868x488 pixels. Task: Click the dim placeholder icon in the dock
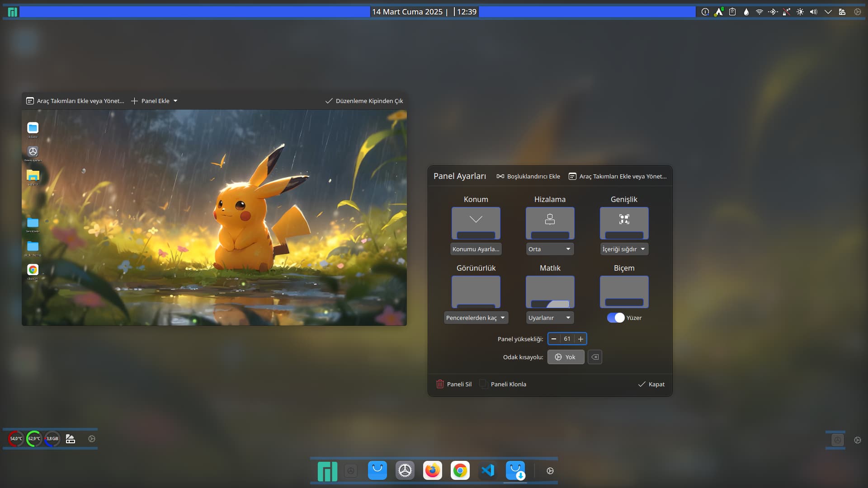pos(351,471)
